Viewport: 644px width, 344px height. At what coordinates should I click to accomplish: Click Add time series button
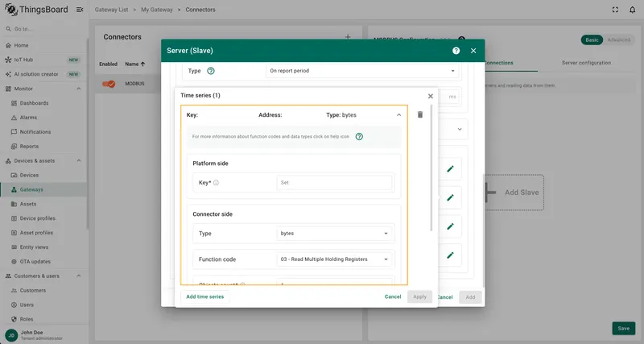(205, 296)
